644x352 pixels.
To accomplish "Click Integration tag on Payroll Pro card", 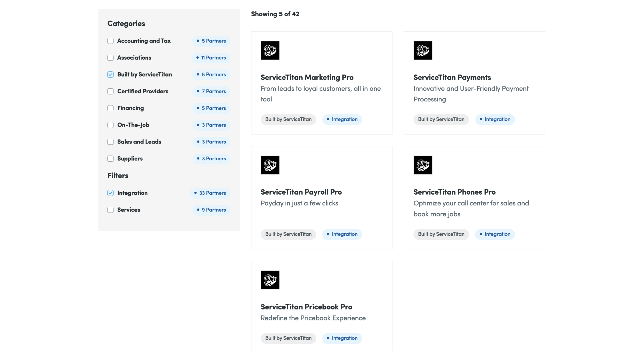I will [x=342, y=234].
